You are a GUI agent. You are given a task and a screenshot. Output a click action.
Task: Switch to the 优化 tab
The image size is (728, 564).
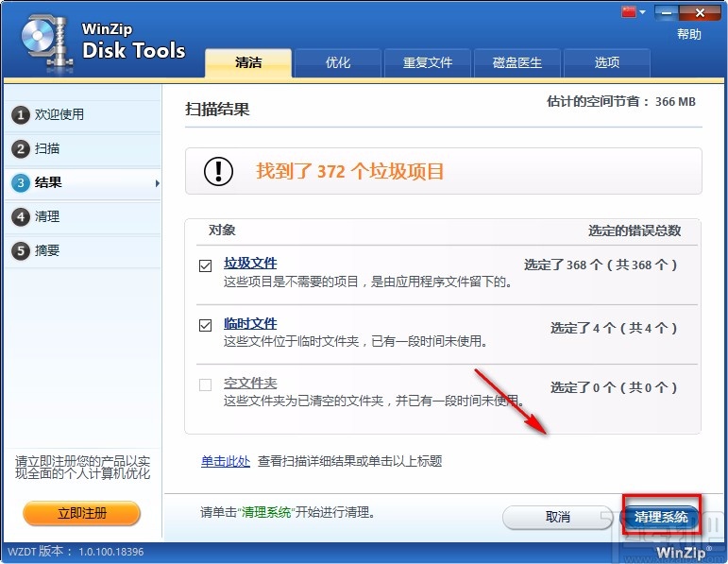coord(337,62)
